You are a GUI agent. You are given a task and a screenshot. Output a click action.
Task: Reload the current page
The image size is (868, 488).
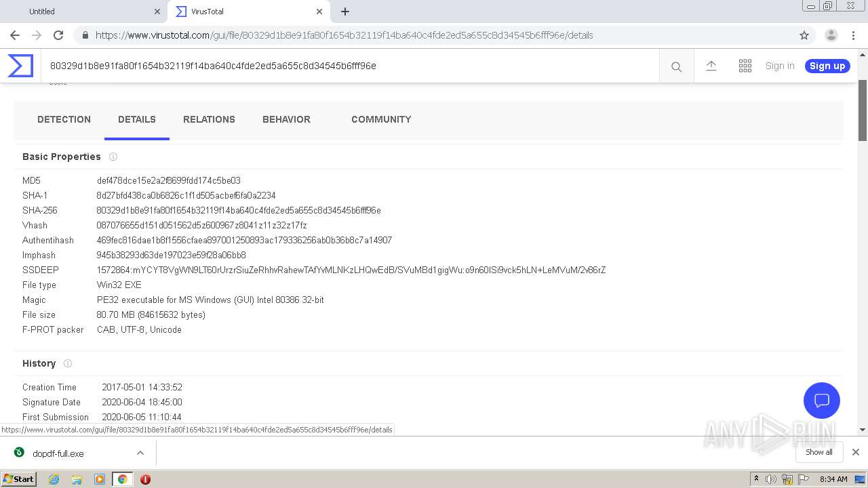click(58, 35)
